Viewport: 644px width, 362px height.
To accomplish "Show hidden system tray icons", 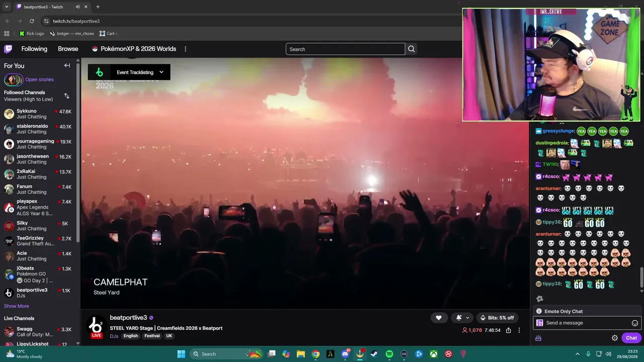I will click(x=578, y=354).
